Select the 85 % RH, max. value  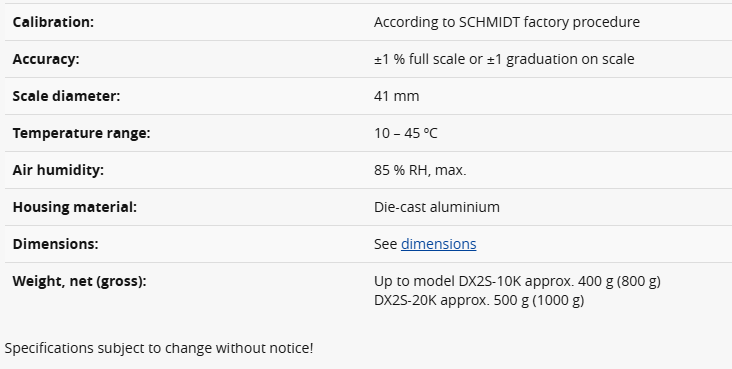420,170
